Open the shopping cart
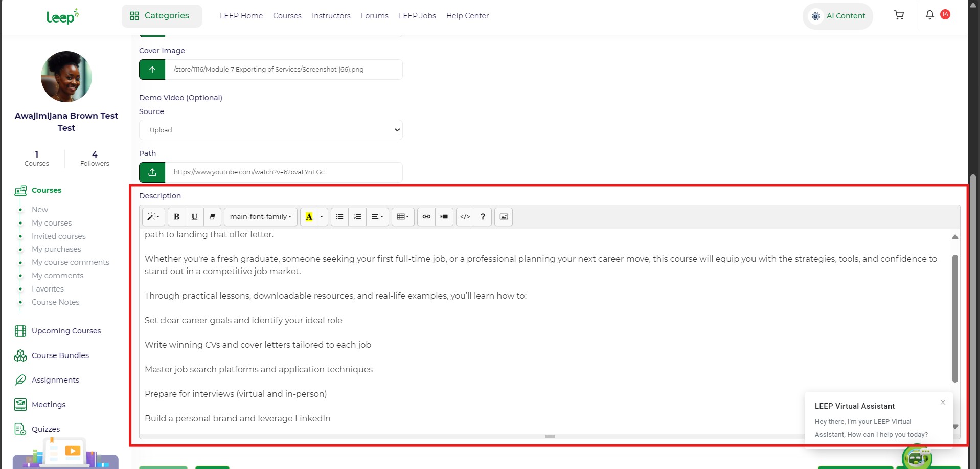 [899, 15]
